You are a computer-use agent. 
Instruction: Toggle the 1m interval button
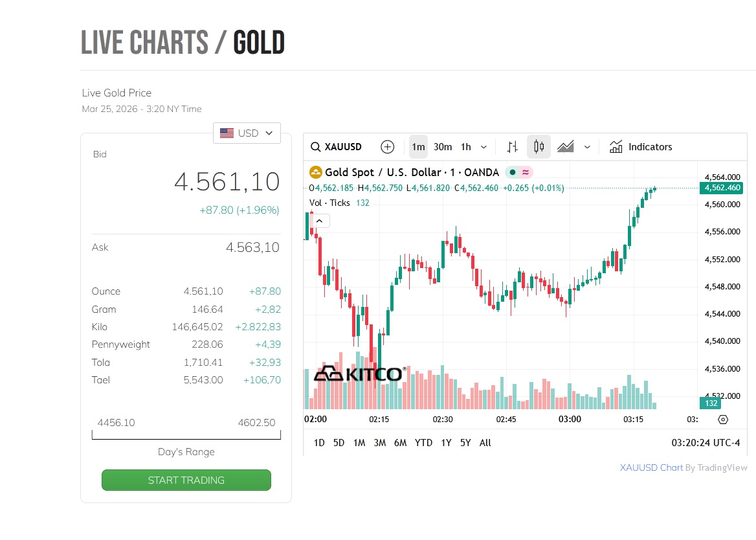click(x=419, y=147)
